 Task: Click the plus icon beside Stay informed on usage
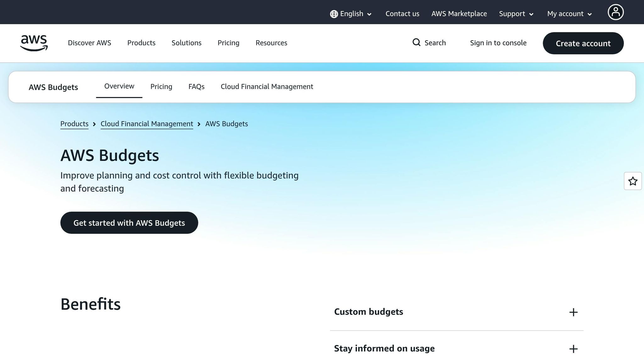click(574, 349)
